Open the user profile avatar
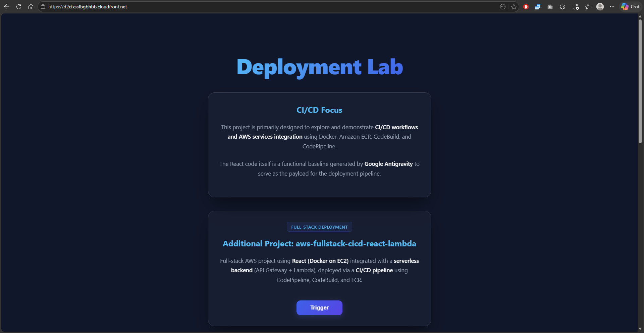Screen dimensions: 644x333 (x=600, y=7)
